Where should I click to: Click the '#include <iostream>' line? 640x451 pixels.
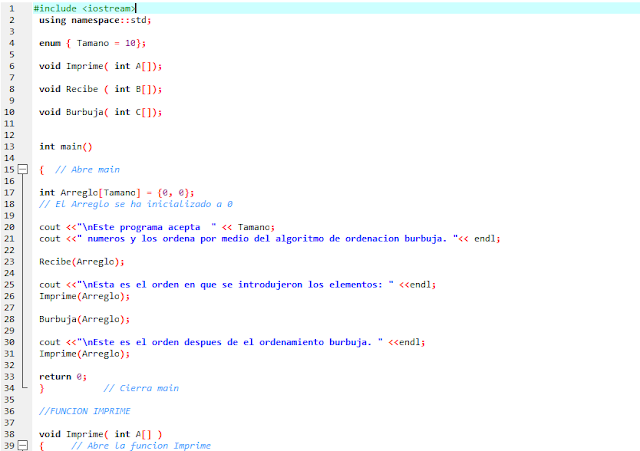pos(84,8)
